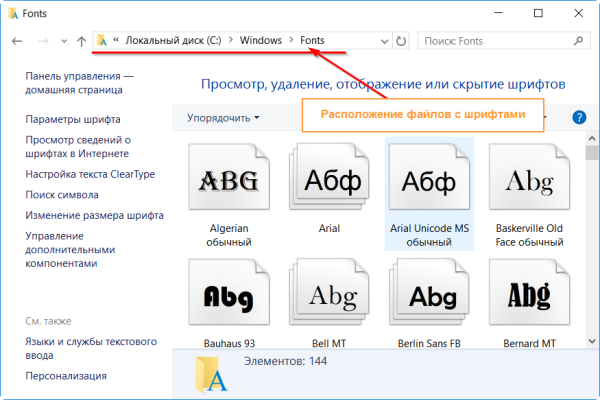The width and height of the screenshot is (600, 400).
Task: Open 'Параметры шрифта' link
Action: pyautogui.click(x=73, y=119)
